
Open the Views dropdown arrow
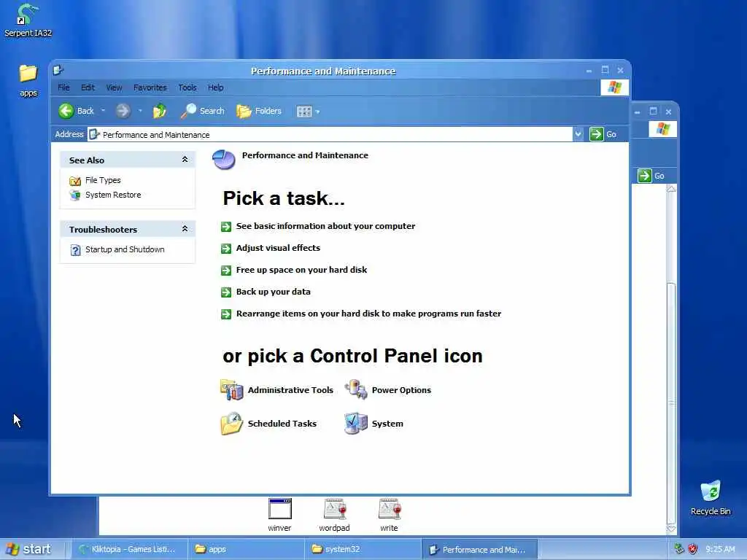pos(318,112)
